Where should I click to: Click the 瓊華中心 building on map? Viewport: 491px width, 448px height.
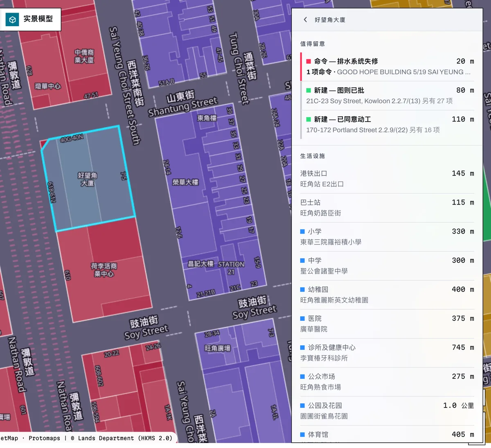(x=48, y=86)
